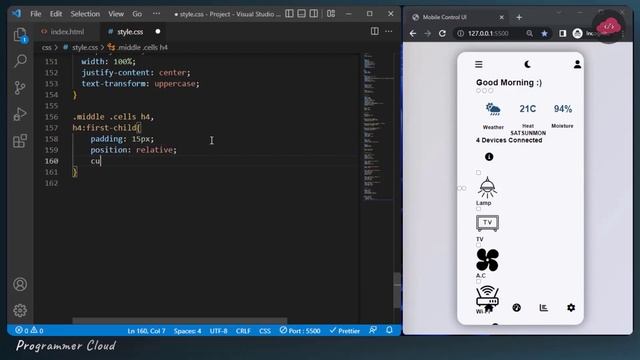Click the VS Code logo icon
Viewport: 640px width, 360px height.
click(16, 13)
